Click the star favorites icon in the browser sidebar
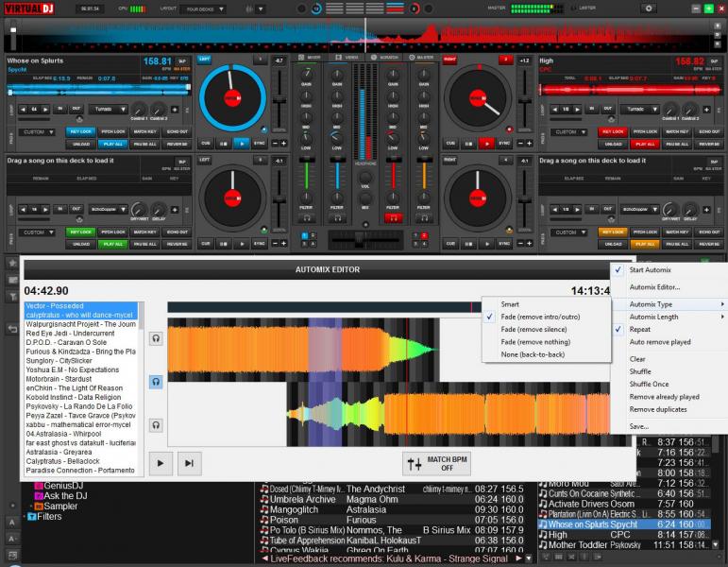Image resolution: width=728 pixels, height=567 pixels. pos(12,263)
